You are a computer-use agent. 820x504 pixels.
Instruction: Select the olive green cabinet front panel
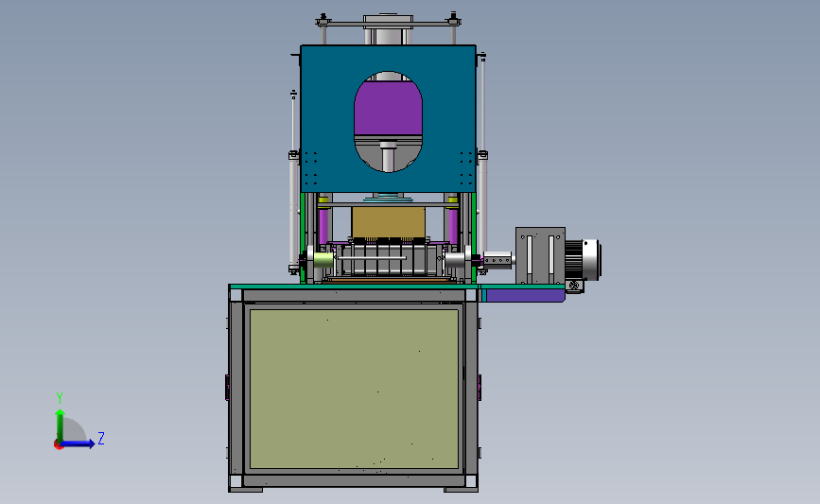click(354, 389)
